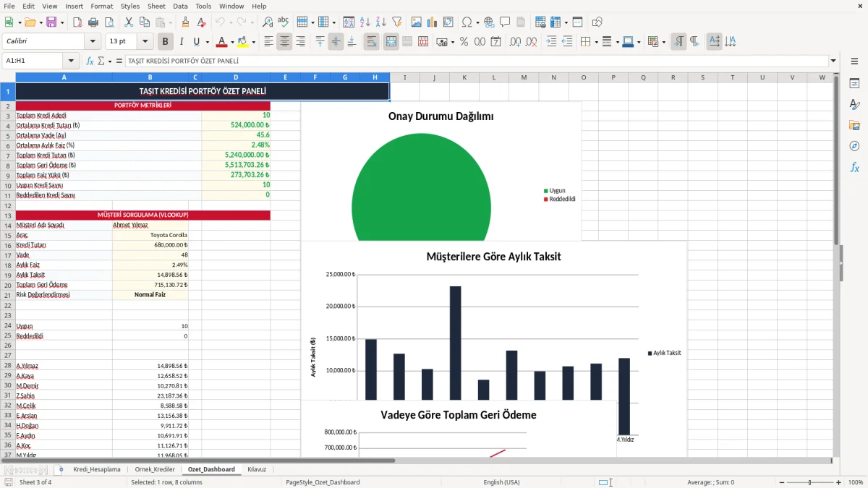Increase cell indent
The height and width of the screenshot is (488, 868).
coord(551,42)
